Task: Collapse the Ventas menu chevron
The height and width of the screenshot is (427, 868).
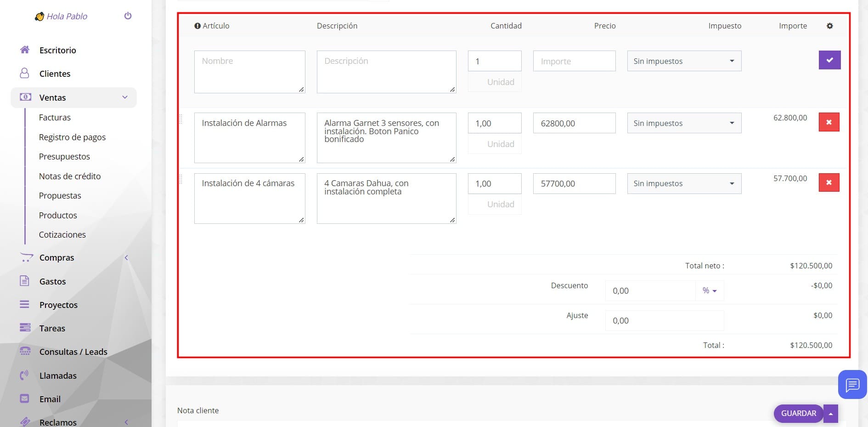Action: click(x=125, y=97)
